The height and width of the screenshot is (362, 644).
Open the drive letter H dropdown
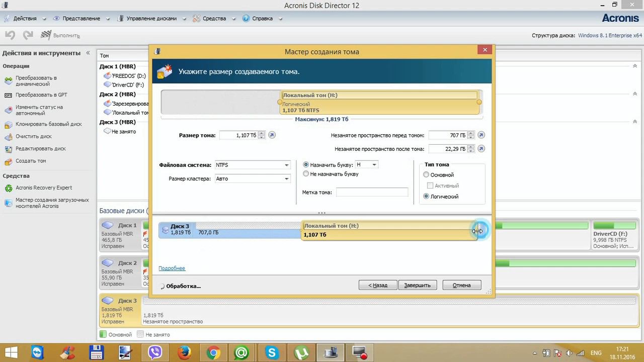tap(366, 165)
